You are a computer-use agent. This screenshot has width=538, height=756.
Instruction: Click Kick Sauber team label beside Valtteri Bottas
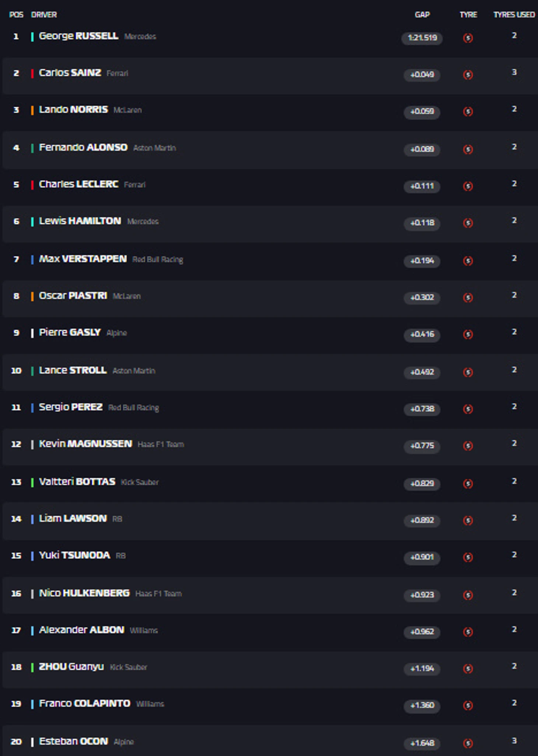[140, 482]
